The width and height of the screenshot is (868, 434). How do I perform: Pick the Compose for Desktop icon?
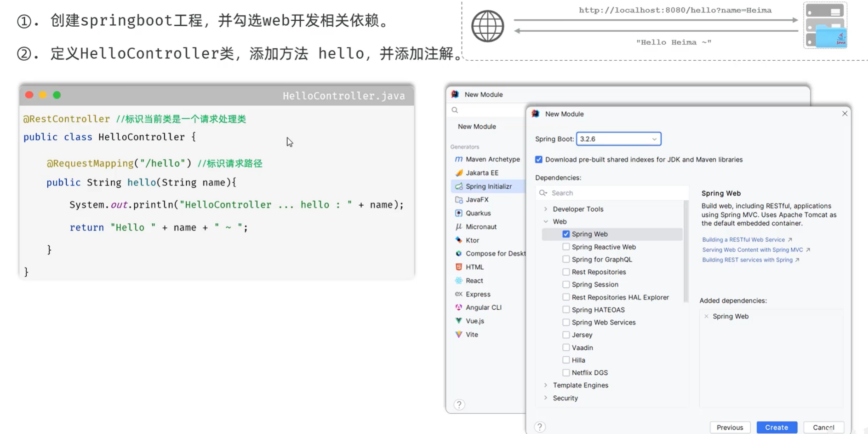tap(458, 254)
